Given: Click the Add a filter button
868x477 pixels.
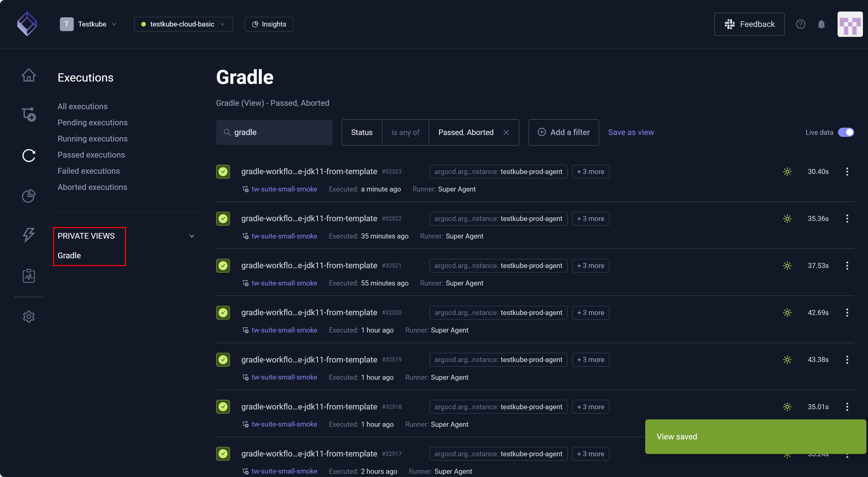Looking at the screenshot, I should click(x=563, y=132).
